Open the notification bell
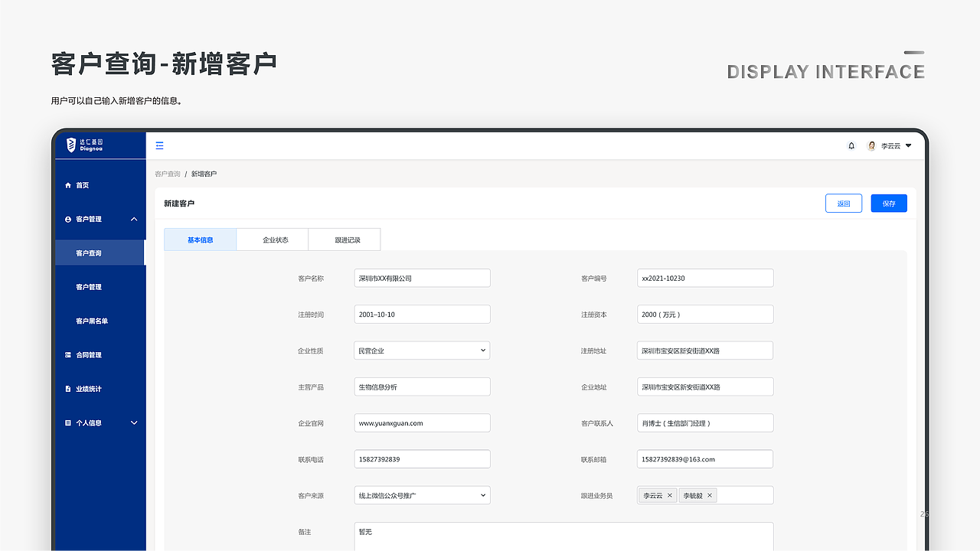 coord(851,145)
